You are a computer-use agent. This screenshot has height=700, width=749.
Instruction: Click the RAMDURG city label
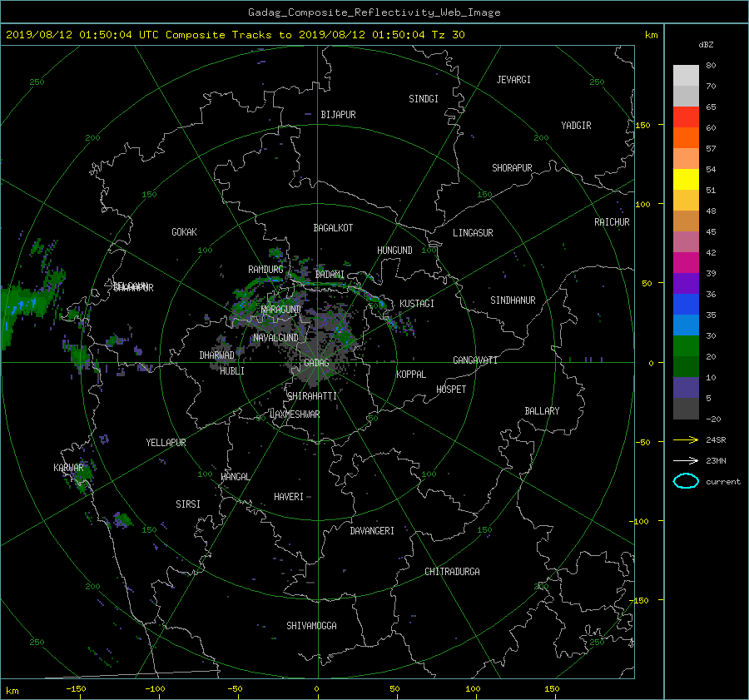(x=265, y=270)
